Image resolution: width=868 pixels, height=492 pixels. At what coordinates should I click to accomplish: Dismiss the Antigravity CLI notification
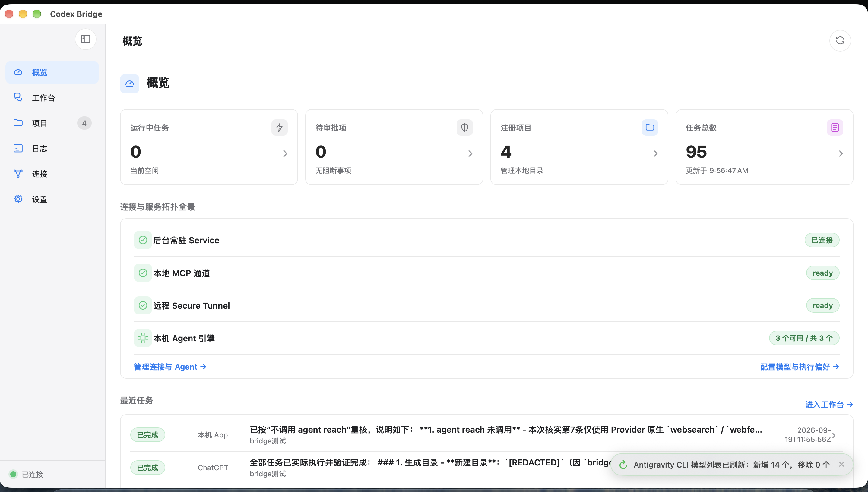coord(841,464)
